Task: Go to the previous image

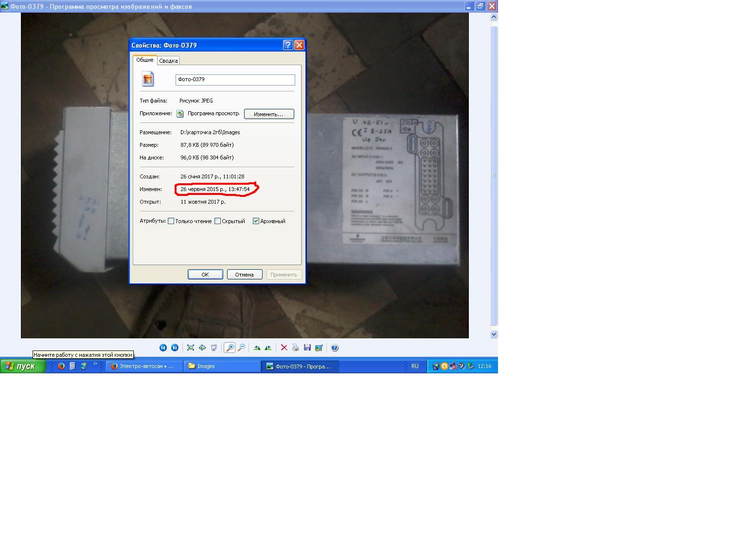Action: click(163, 348)
